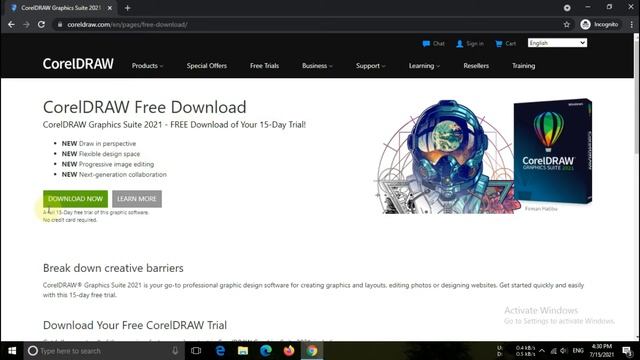Open the Incognito profile button
640x360 pixels.
click(x=599, y=24)
